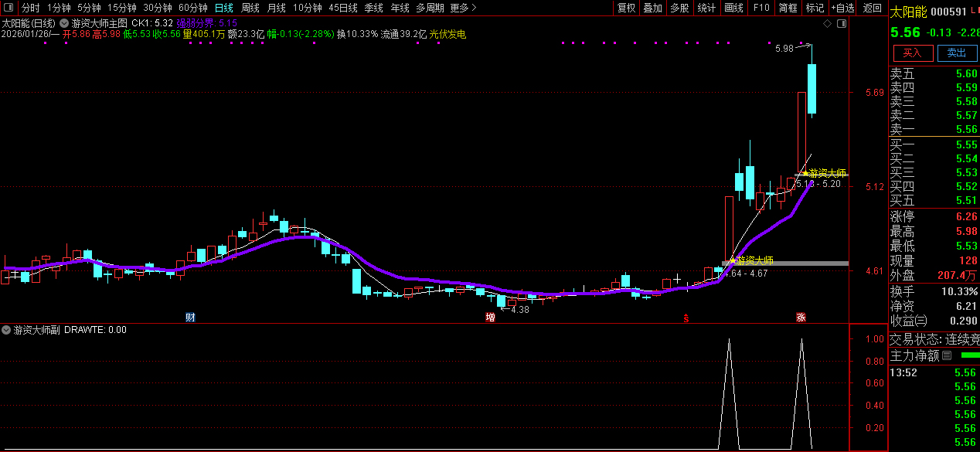Switch to the 周线 weekly chart tab
980x452 pixels.
[x=250, y=8]
